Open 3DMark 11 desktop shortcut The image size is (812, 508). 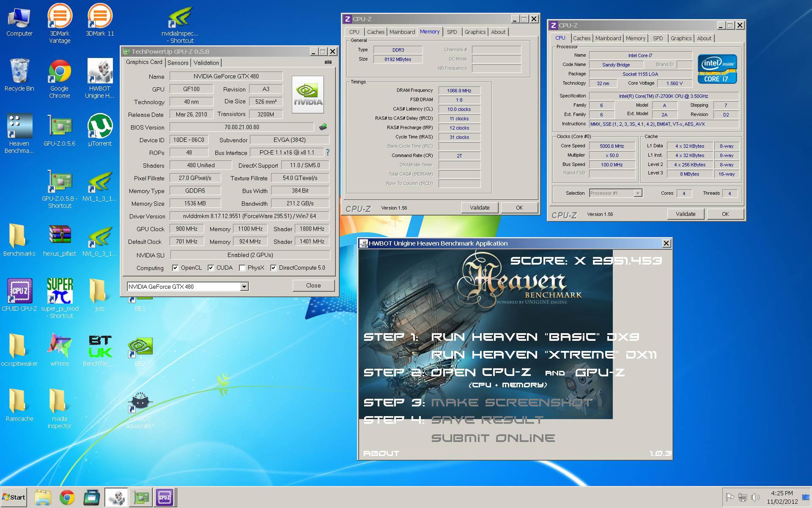(x=100, y=20)
